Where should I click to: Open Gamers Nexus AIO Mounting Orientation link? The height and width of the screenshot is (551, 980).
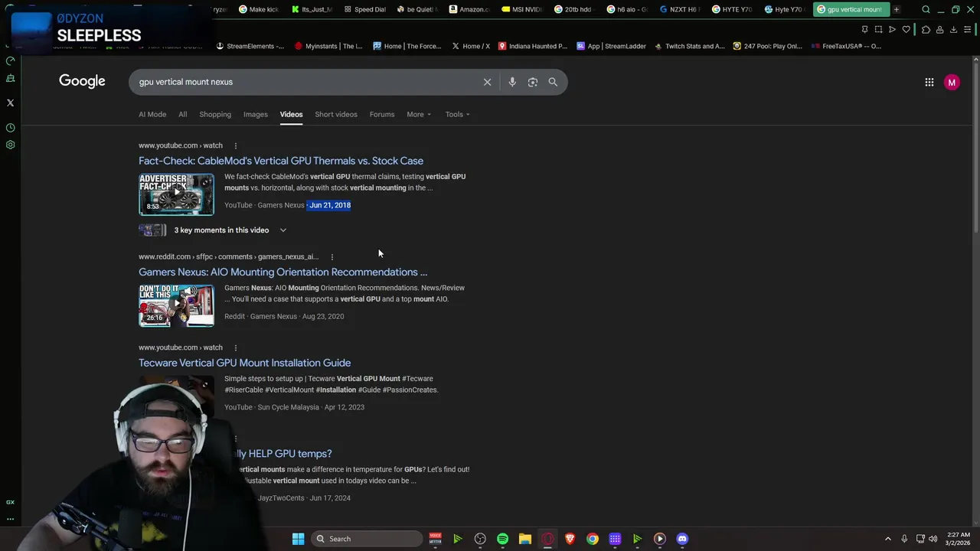[283, 272]
